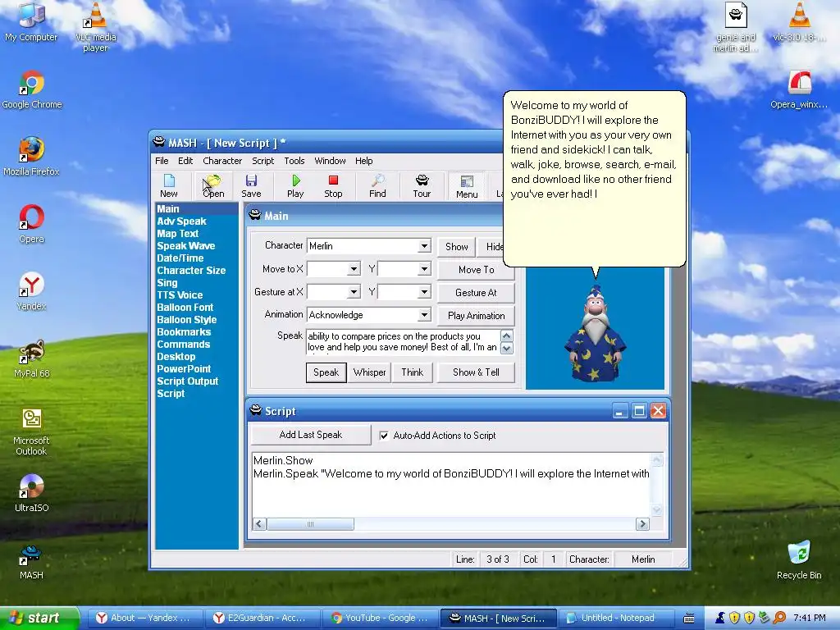
Task: Save the script using Save toolbar icon
Action: pos(251,186)
